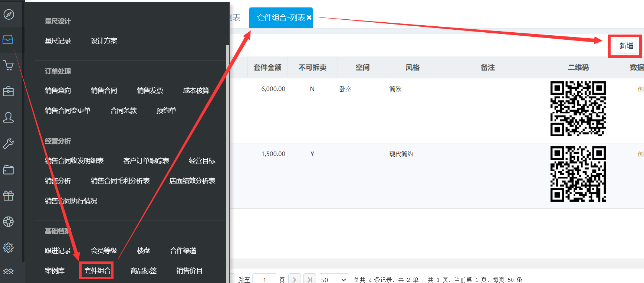Open 商品标签 menu item
Viewport: 644px width, 283px height.
click(144, 271)
